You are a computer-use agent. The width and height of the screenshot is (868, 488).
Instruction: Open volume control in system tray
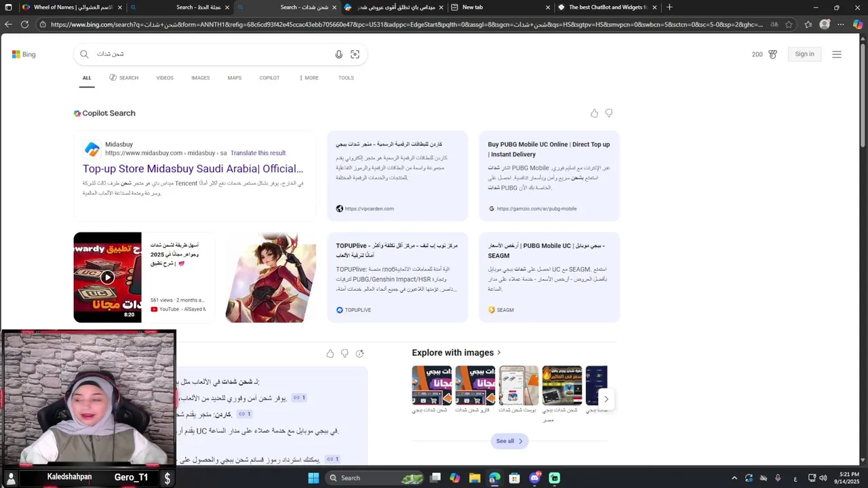823,478
